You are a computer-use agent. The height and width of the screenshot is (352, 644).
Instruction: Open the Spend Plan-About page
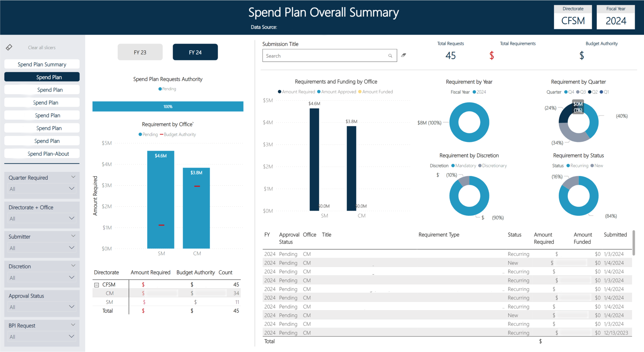click(x=42, y=154)
